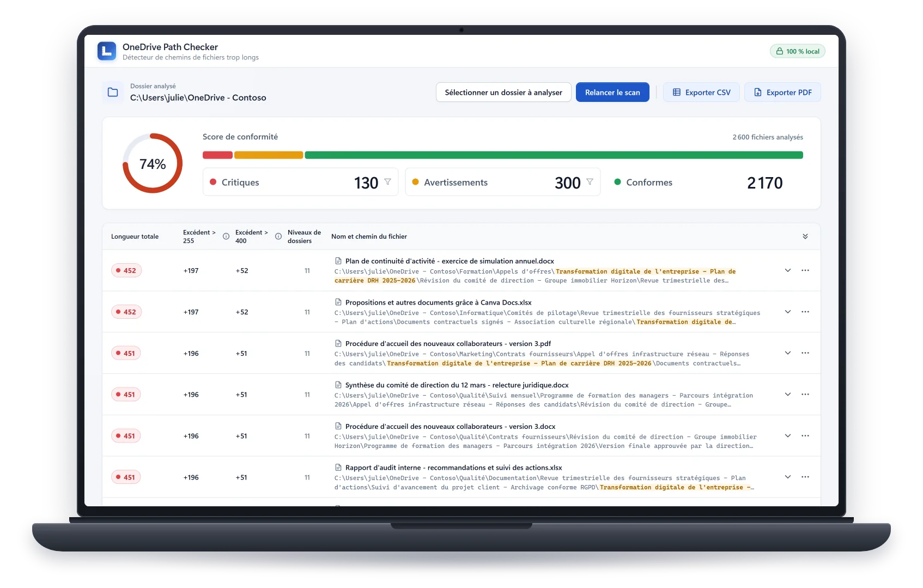This screenshot has height=588, width=923.
Task: Open more options for Propositions Canva Docs row
Action: [x=805, y=312]
